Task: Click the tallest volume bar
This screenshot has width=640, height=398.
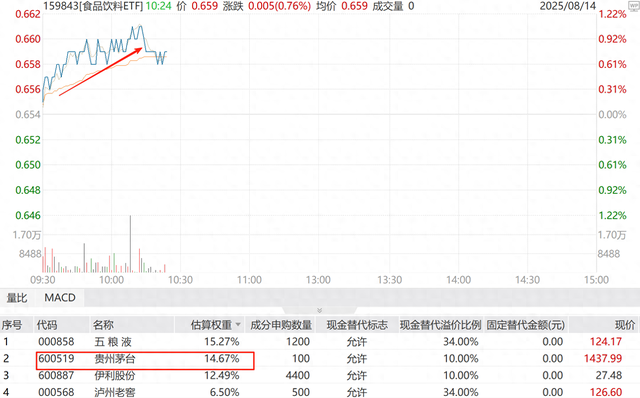Action: (130, 244)
